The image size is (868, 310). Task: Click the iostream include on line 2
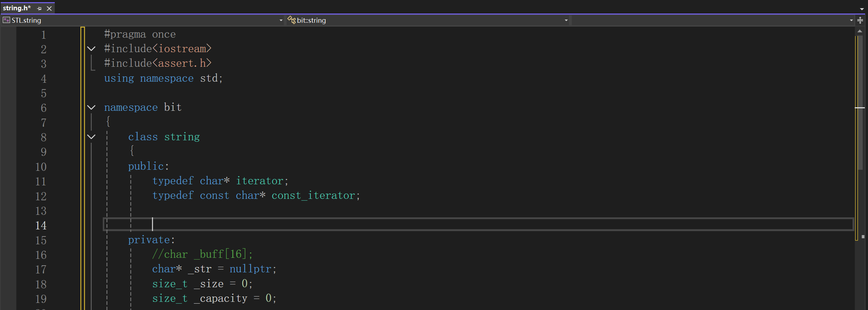[x=182, y=49]
